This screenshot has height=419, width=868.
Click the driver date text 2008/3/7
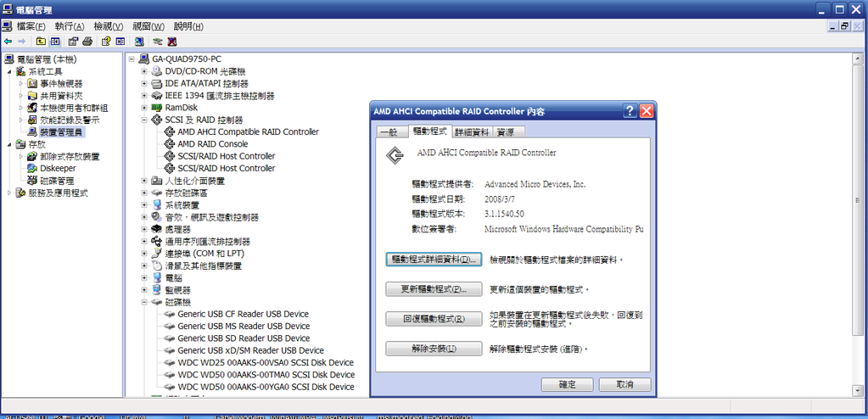point(500,198)
